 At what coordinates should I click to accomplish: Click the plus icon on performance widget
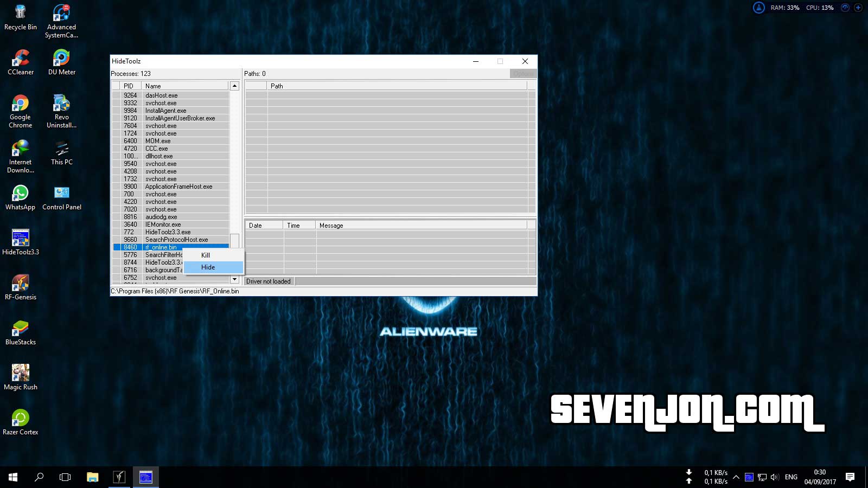point(858,8)
